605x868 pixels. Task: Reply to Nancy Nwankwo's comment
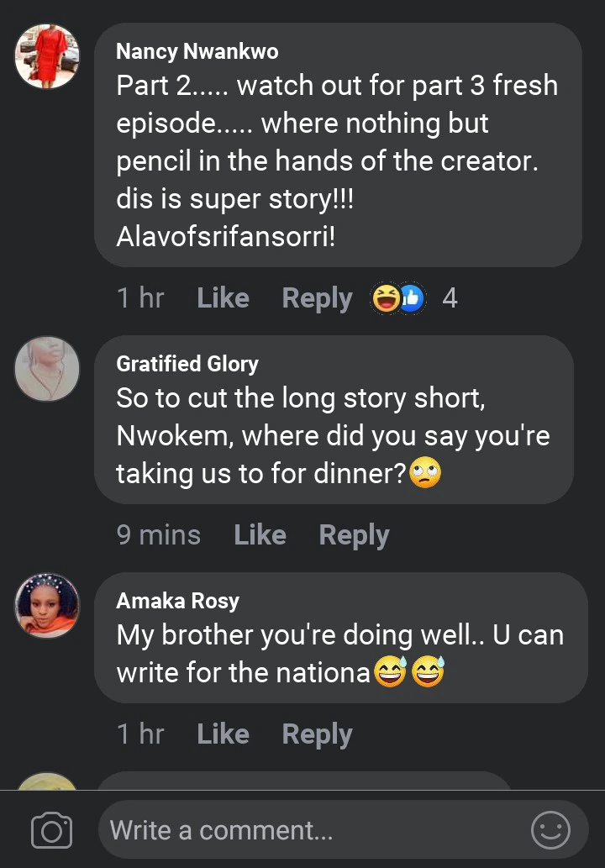(317, 298)
